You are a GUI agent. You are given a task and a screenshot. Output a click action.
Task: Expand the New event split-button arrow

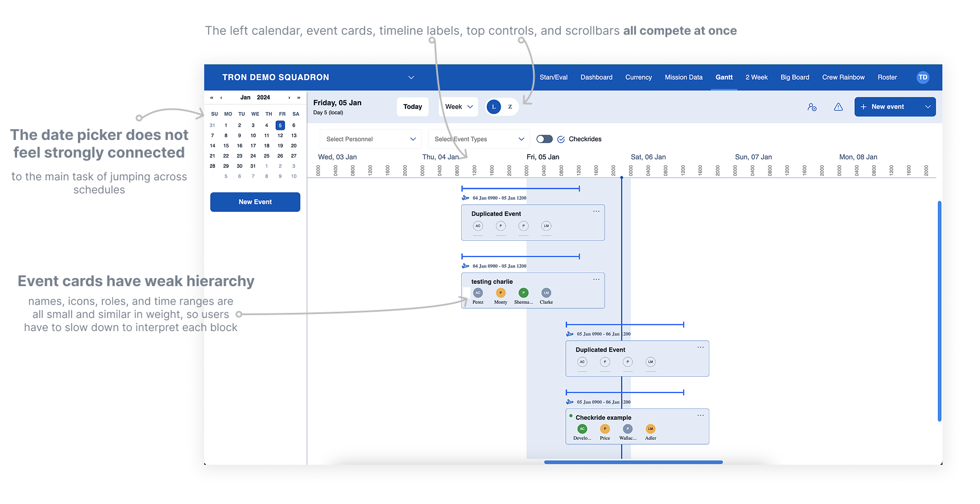tap(928, 107)
